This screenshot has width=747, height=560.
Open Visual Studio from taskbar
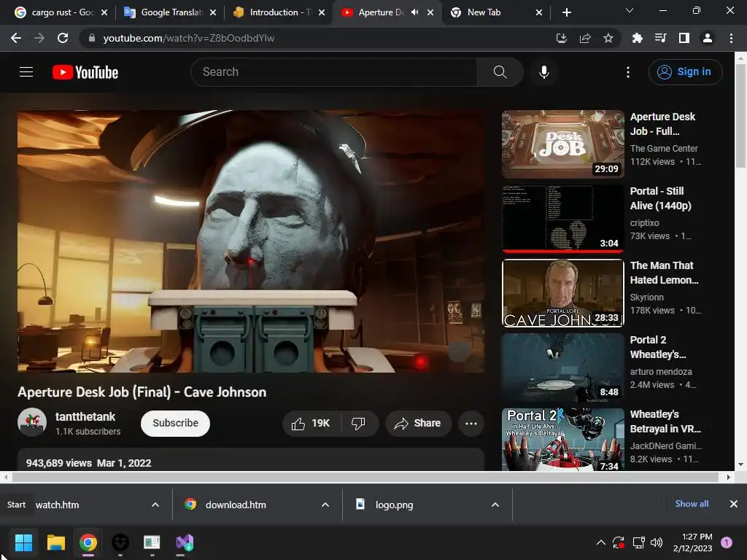(185, 542)
